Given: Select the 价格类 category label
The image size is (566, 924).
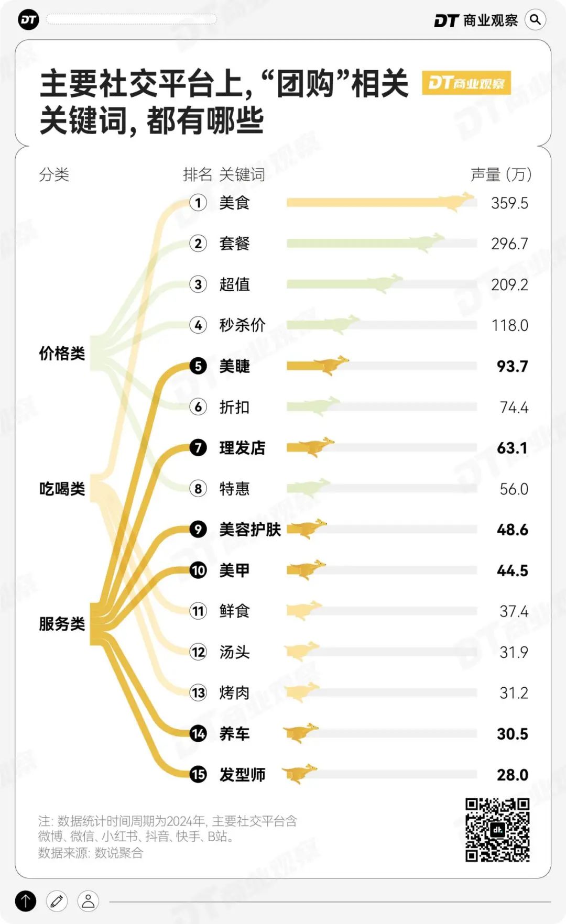Looking at the screenshot, I should click(x=62, y=354).
